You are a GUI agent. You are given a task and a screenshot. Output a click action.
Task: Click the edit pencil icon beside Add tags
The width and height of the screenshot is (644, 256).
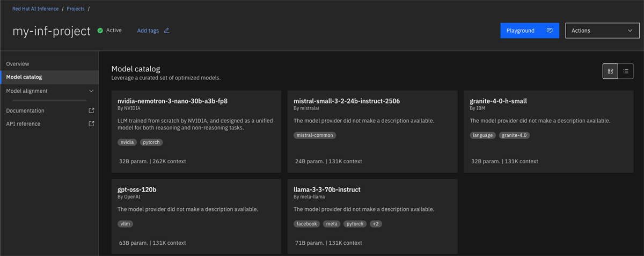166,31
